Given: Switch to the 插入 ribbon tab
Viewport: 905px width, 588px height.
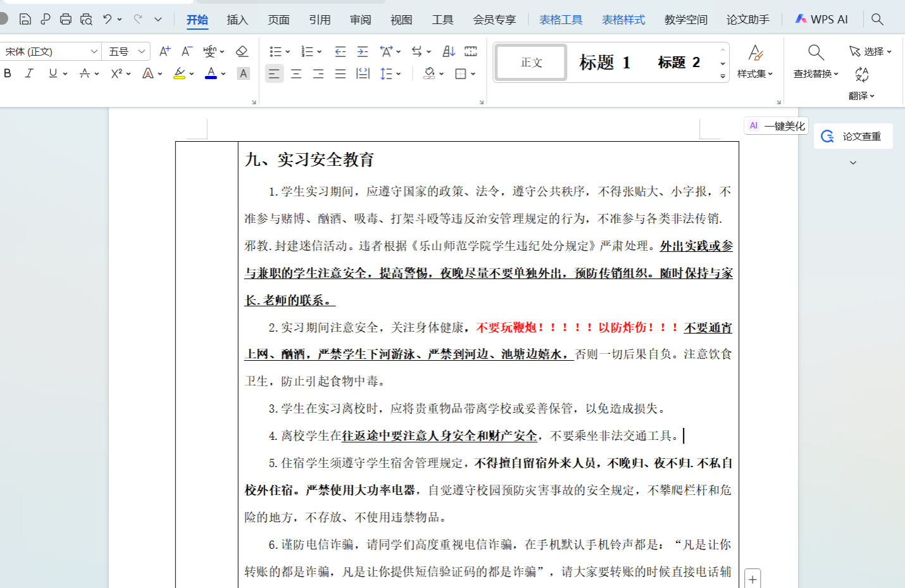Looking at the screenshot, I should tap(237, 20).
